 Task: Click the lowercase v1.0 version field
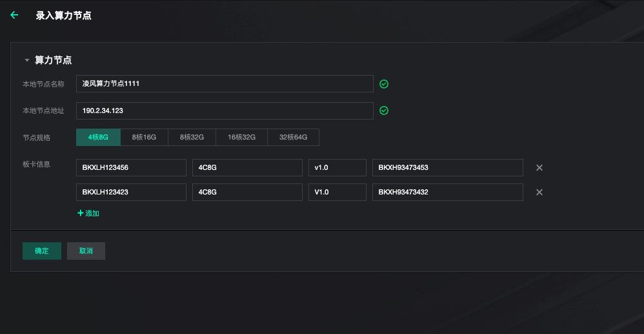tap(337, 167)
